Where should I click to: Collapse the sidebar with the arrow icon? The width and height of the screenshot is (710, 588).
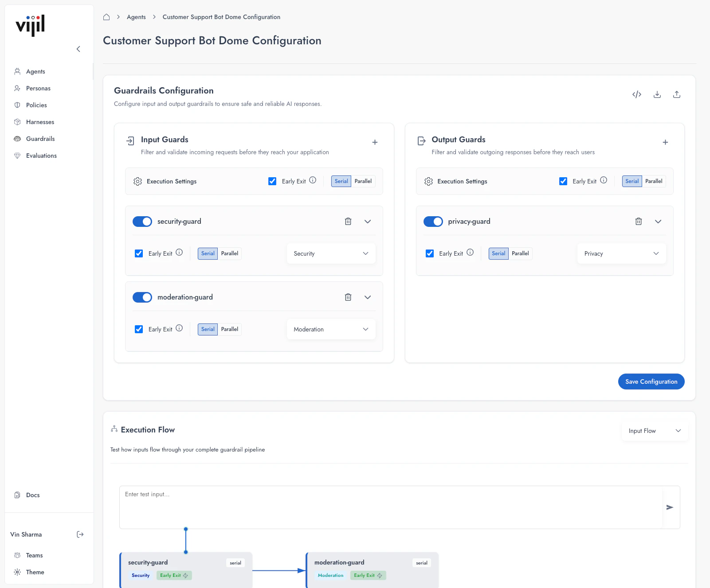78,49
